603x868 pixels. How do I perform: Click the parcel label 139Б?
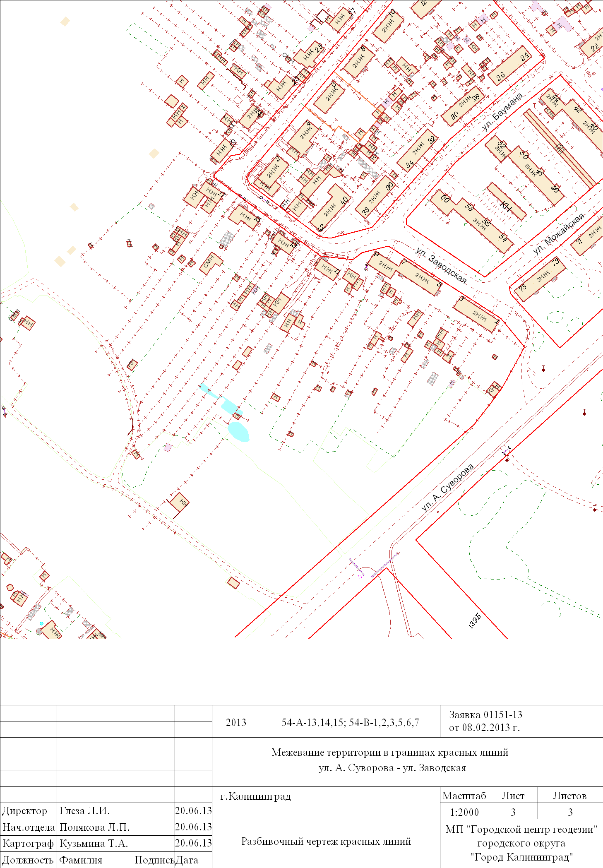[x=475, y=620]
